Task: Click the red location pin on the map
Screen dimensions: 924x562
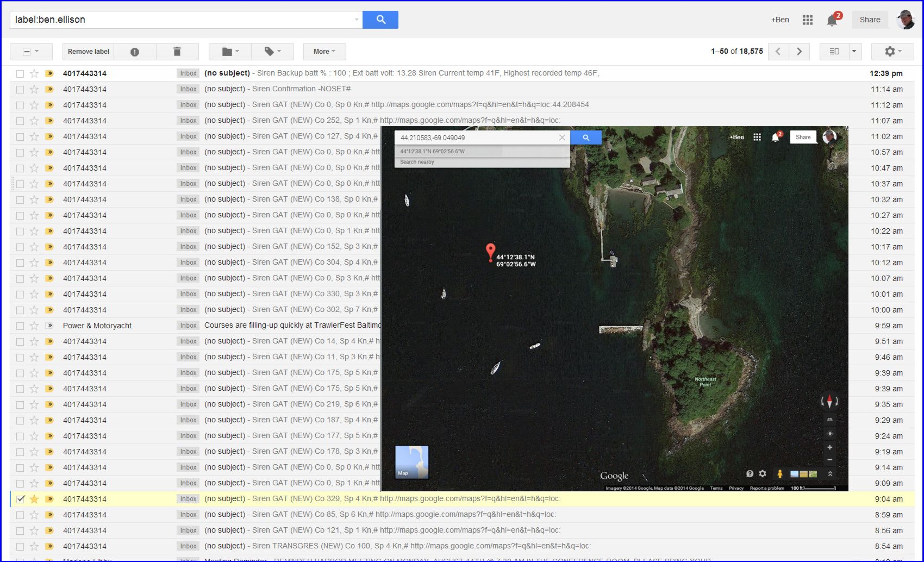Action: [490, 252]
